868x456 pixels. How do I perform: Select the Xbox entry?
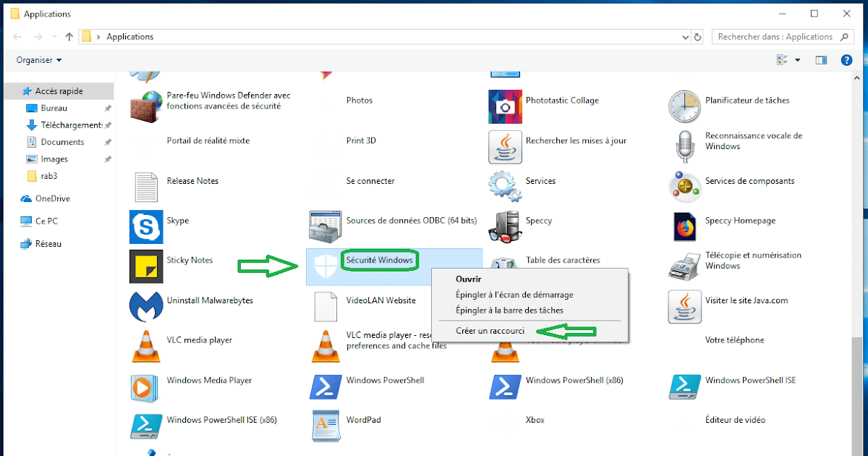coord(535,420)
